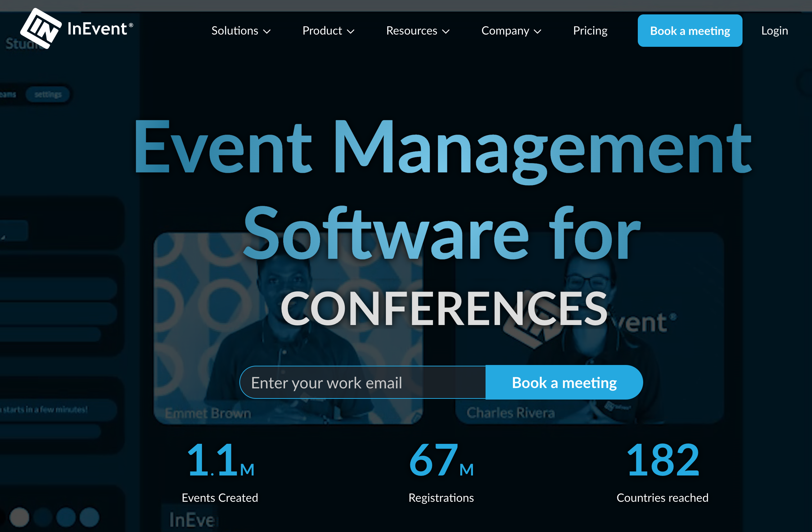Viewport: 812px width, 532px height.
Task: Focus the work email input field
Action: 363,382
